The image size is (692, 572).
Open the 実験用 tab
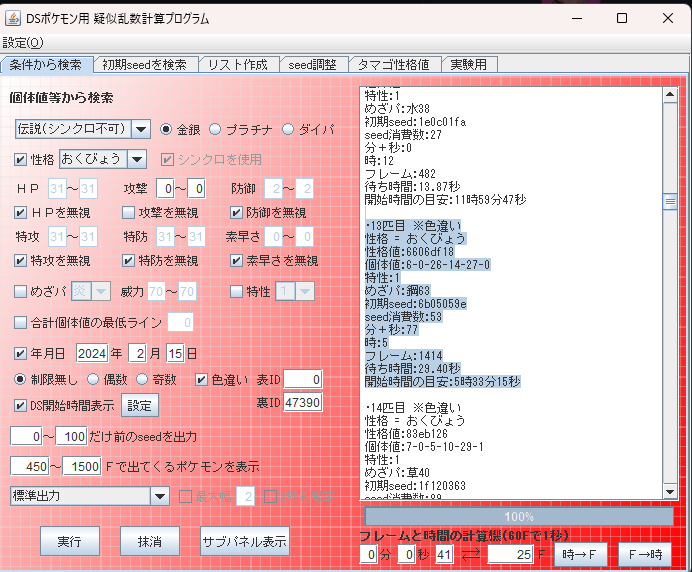[x=469, y=65]
